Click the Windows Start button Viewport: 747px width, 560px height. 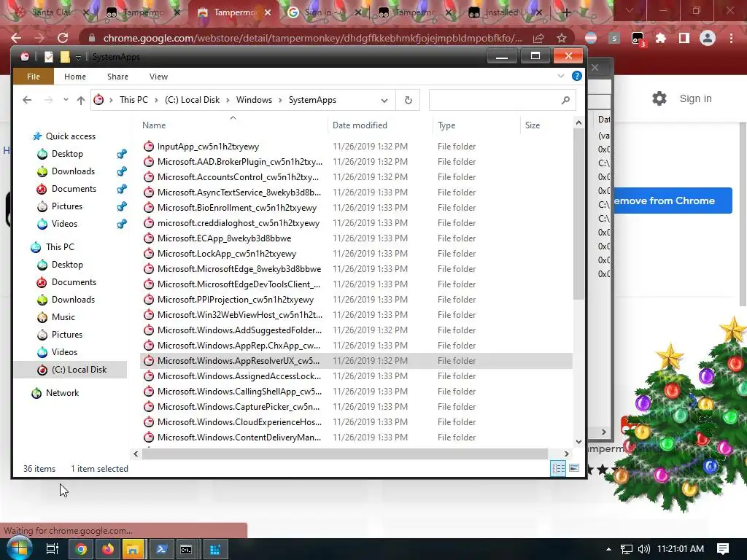(19, 548)
